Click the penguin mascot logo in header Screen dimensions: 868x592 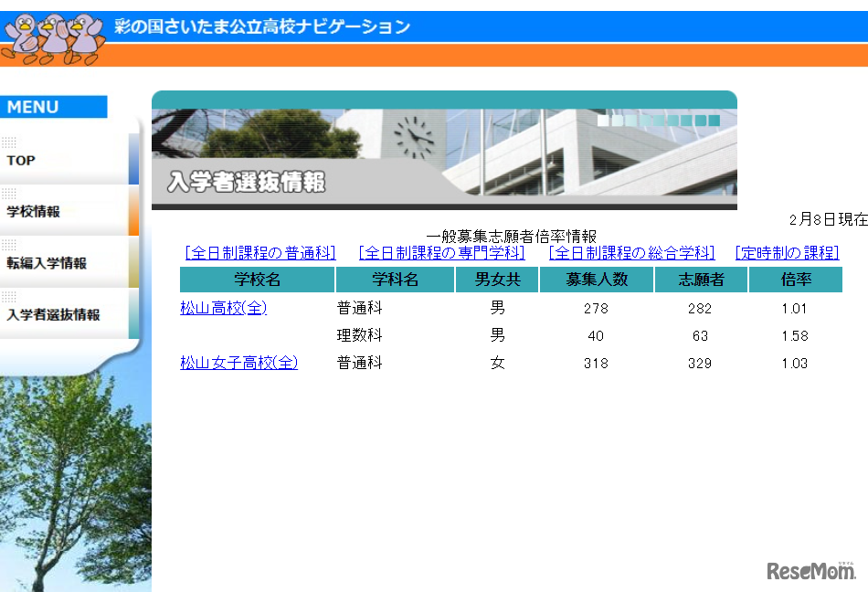(53, 38)
